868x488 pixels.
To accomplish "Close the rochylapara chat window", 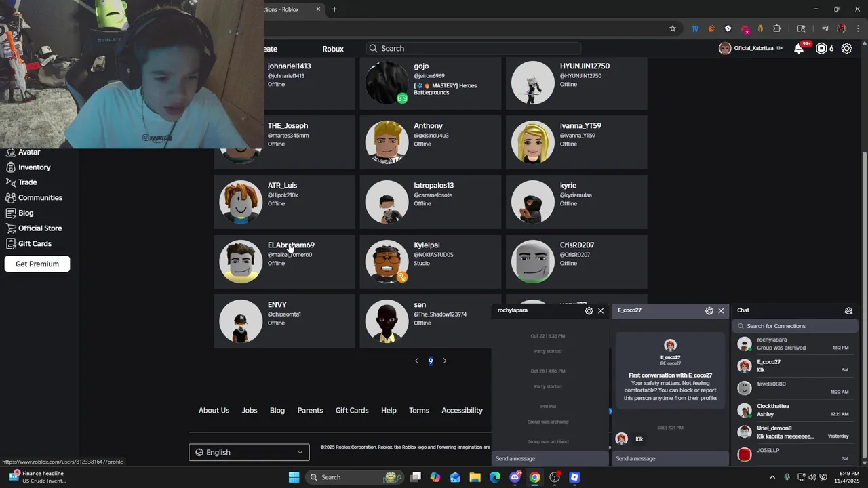I will pos(601,311).
